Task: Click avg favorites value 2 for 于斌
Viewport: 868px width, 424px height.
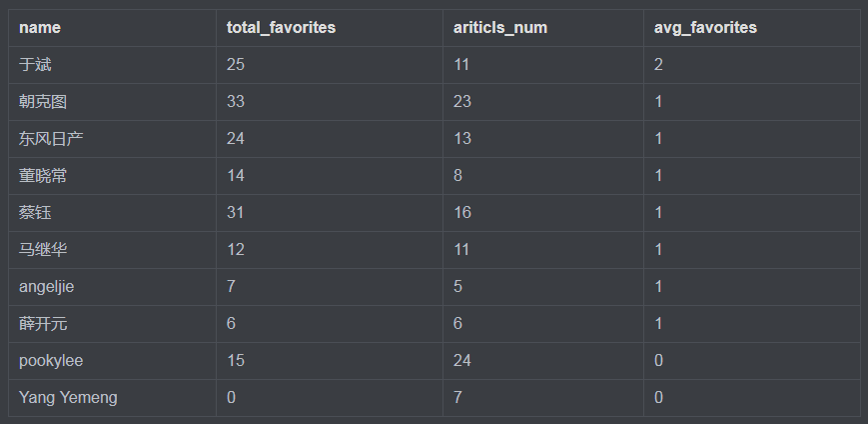Action: tap(659, 65)
